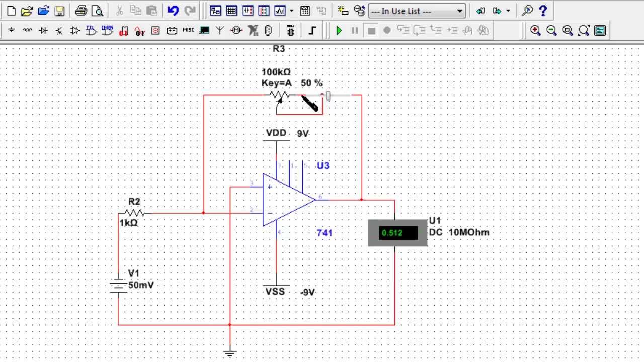This screenshot has height=362, width=644.
Task: Click the R3 potentiometer slider handle
Action: (x=328, y=95)
